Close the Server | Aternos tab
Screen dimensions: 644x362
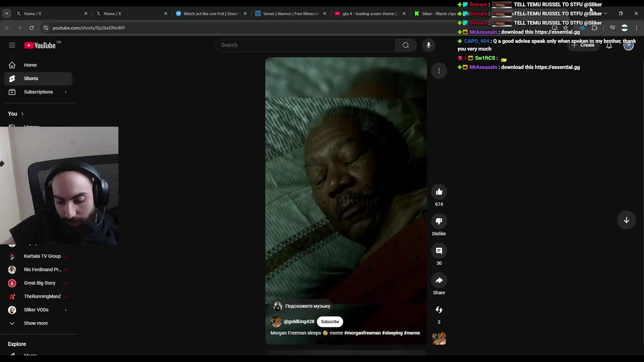pyautogui.click(x=325, y=14)
